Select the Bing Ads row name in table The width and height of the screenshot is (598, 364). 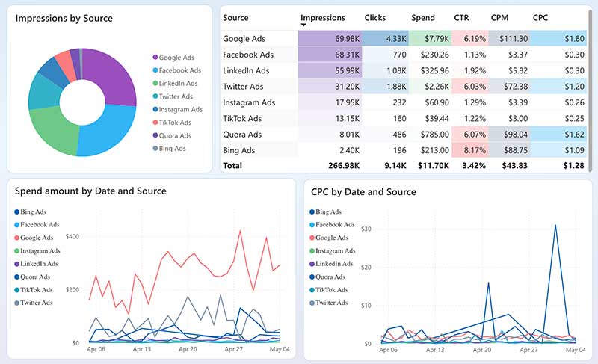pos(239,150)
